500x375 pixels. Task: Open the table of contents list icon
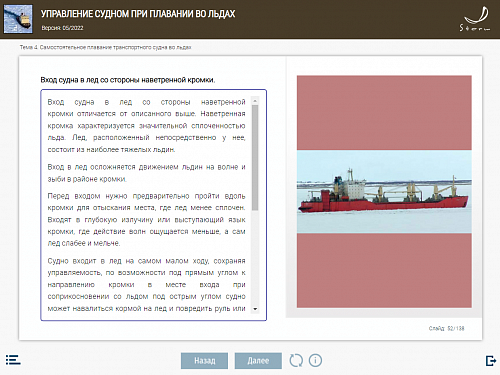[13, 360]
